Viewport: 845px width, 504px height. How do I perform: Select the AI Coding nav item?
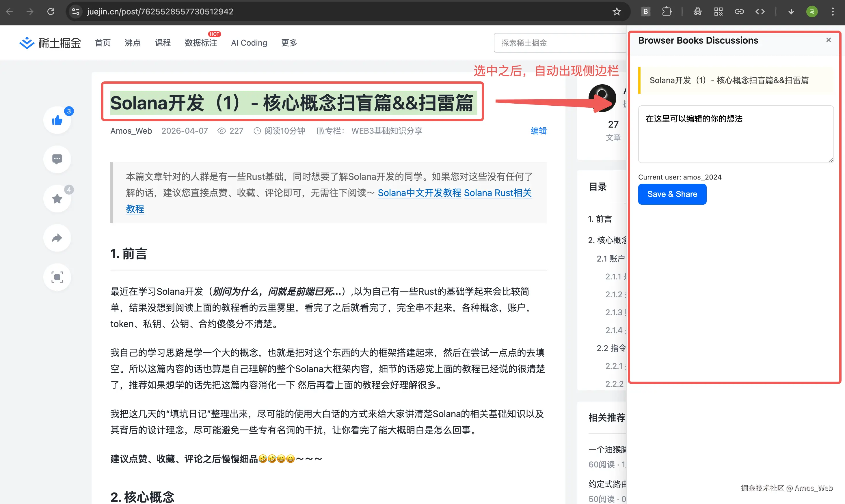click(x=249, y=43)
